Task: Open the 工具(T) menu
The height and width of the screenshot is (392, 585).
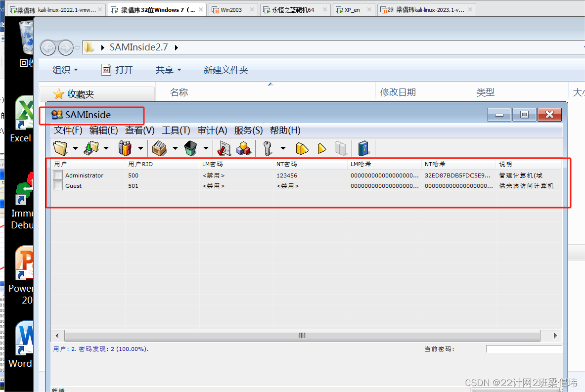Action: point(176,130)
